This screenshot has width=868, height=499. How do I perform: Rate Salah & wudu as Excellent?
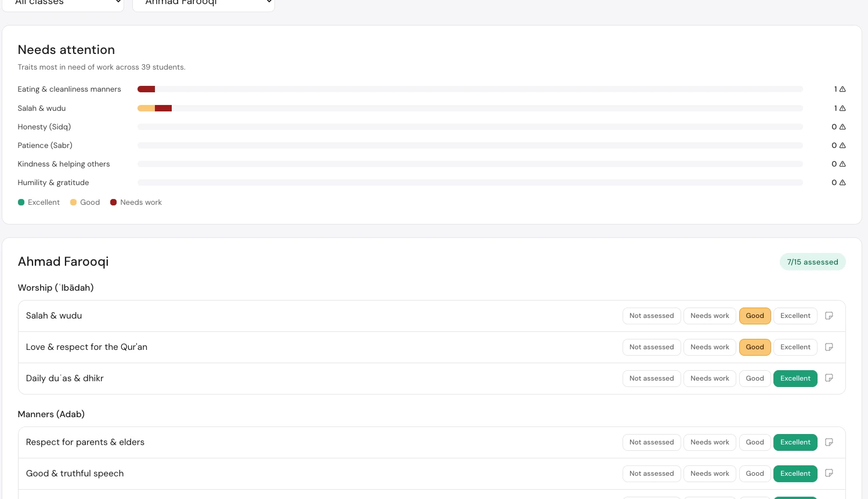click(795, 316)
